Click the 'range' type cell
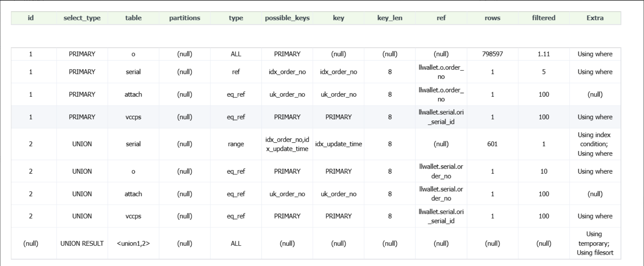 pyautogui.click(x=236, y=144)
